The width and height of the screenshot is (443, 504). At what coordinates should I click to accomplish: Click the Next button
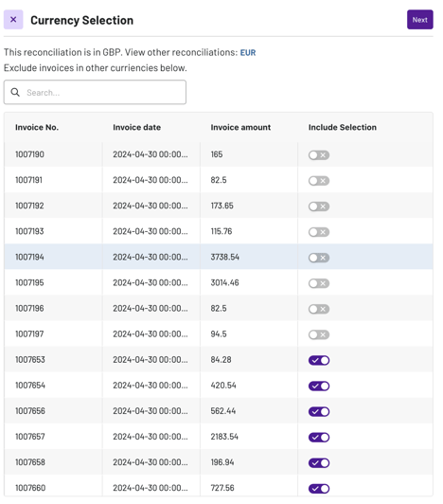tap(419, 20)
